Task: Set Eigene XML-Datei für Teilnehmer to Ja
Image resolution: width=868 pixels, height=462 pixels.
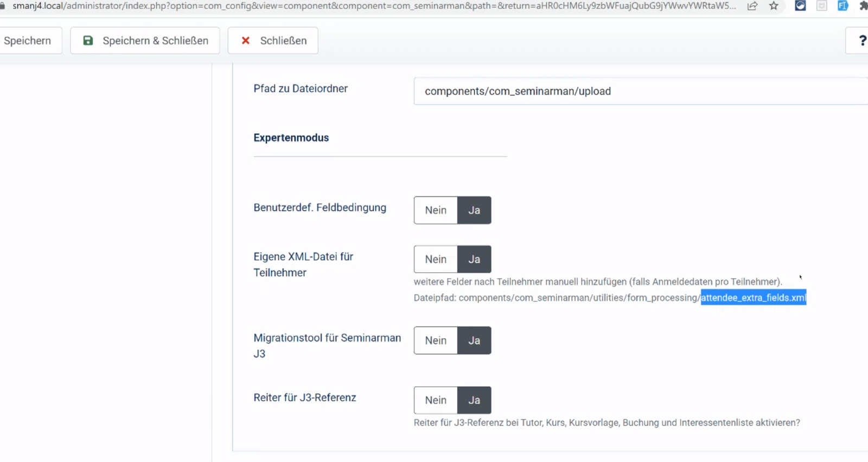Action: (474, 259)
